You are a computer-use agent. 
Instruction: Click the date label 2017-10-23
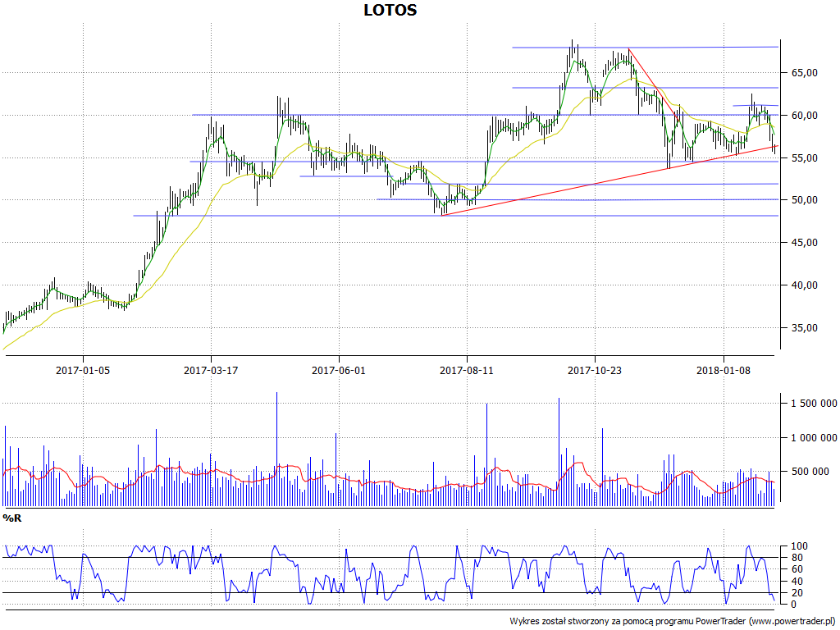[x=595, y=370]
